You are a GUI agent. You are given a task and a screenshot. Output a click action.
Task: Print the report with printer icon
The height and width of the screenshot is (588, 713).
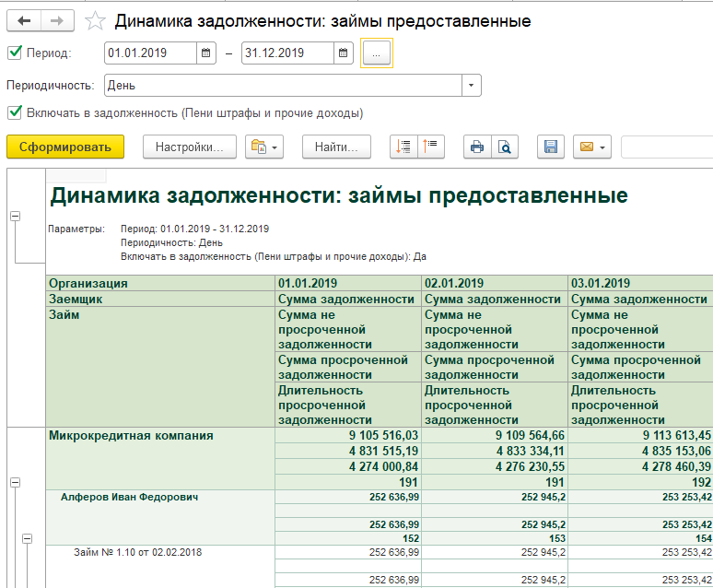point(477,147)
